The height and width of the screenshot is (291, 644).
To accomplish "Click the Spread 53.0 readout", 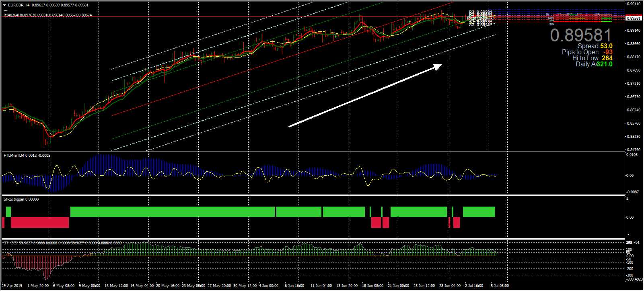I will pos(595,46).
